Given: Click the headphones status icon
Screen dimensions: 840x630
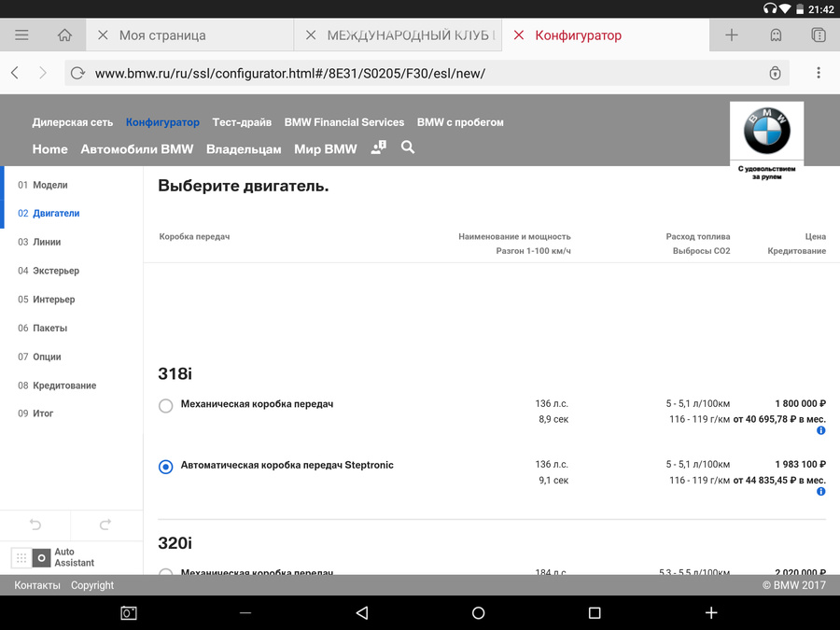Looking at the screenshot, I should point(770,8).
